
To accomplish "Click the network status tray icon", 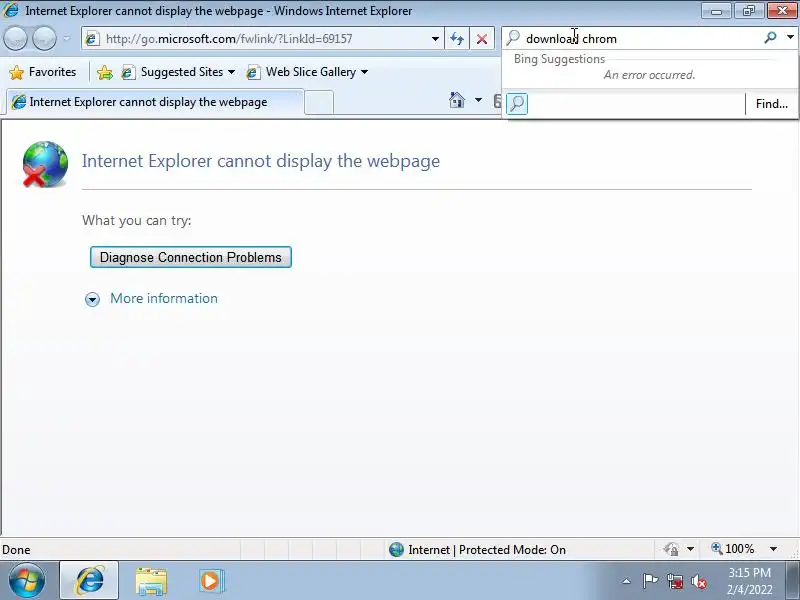I will pyautogui.click(x=674, y=582).
